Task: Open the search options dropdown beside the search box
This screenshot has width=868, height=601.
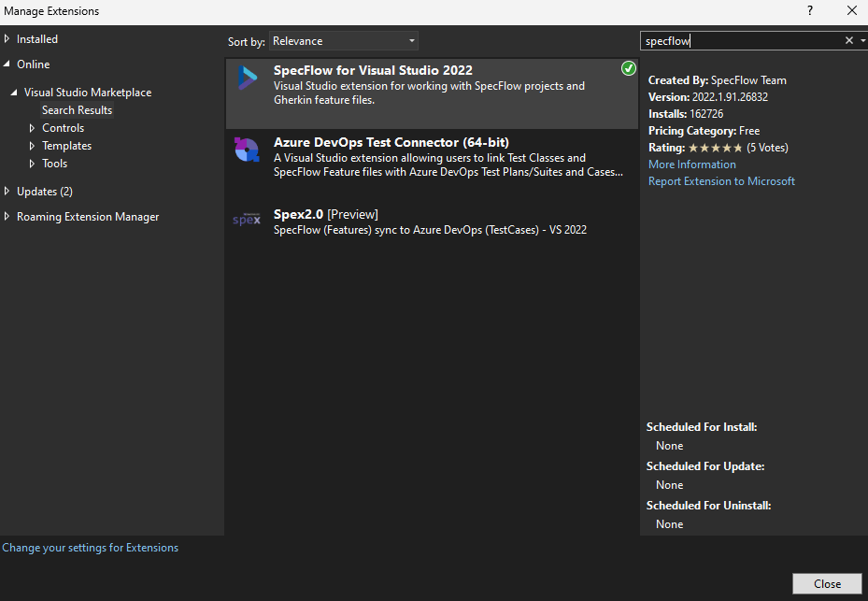Action: [x=861, y=40]
